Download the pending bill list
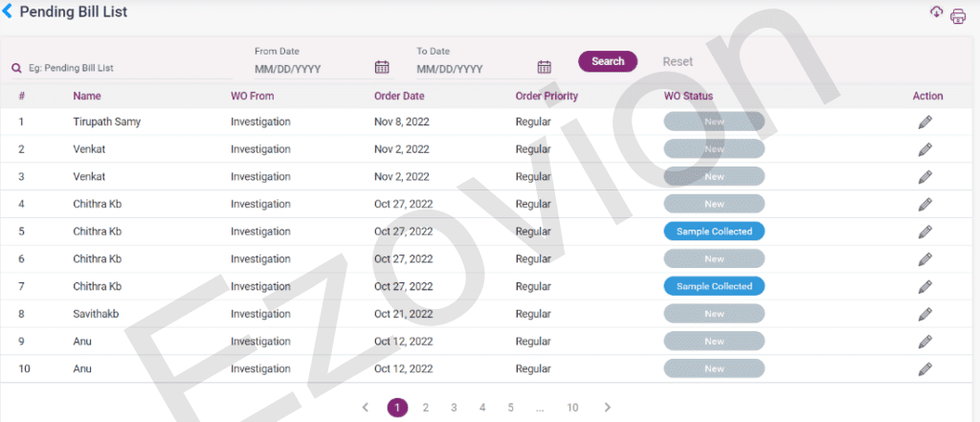The width and height of the screenshot is (980, 422). click(x=936, y=11)
